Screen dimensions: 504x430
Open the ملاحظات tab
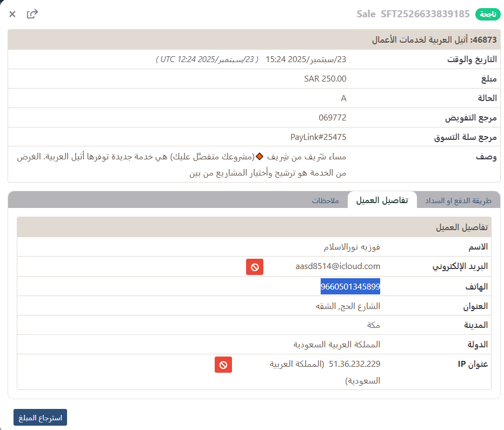tap(325, 201)
